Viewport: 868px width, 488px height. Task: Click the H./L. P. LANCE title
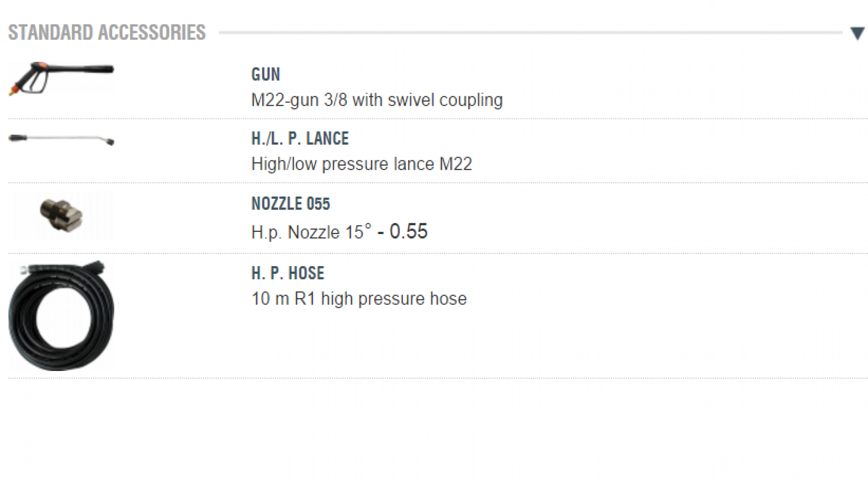(x=300, y=139)
